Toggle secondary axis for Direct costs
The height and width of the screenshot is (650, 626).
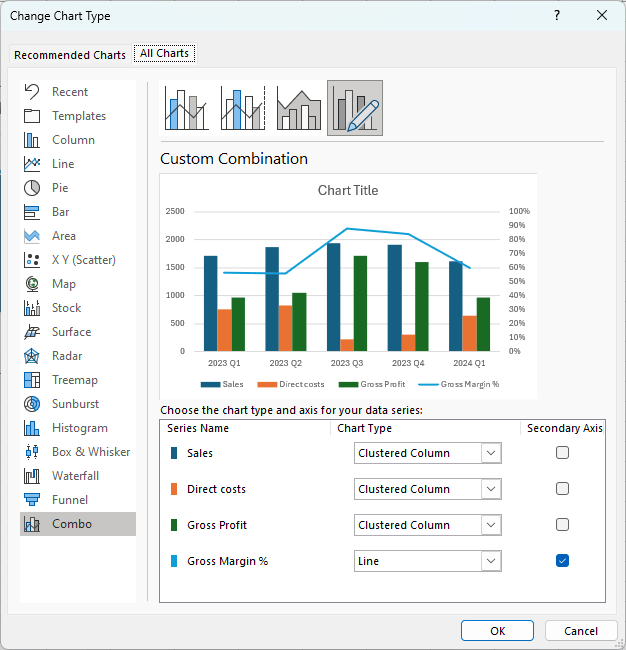562,489
